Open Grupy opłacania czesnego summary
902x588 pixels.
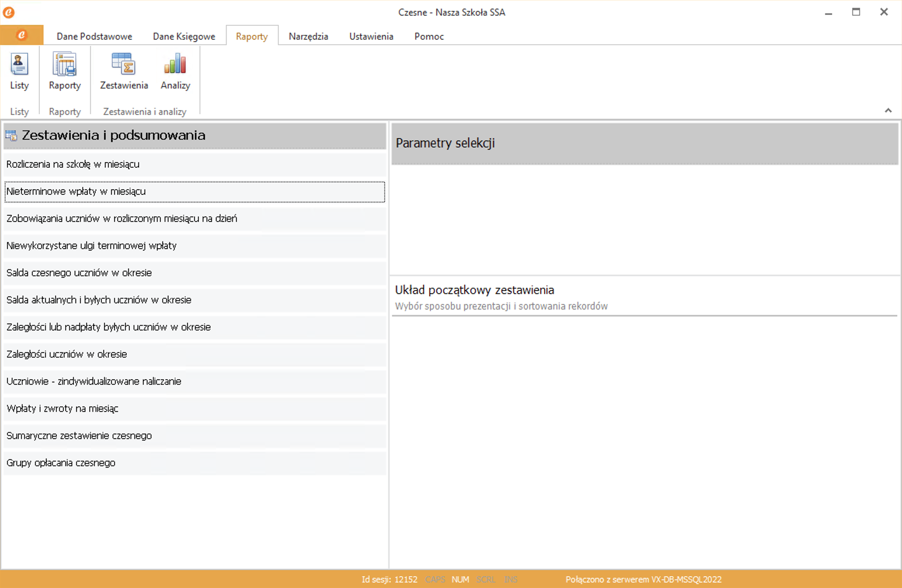pos(61,463)
